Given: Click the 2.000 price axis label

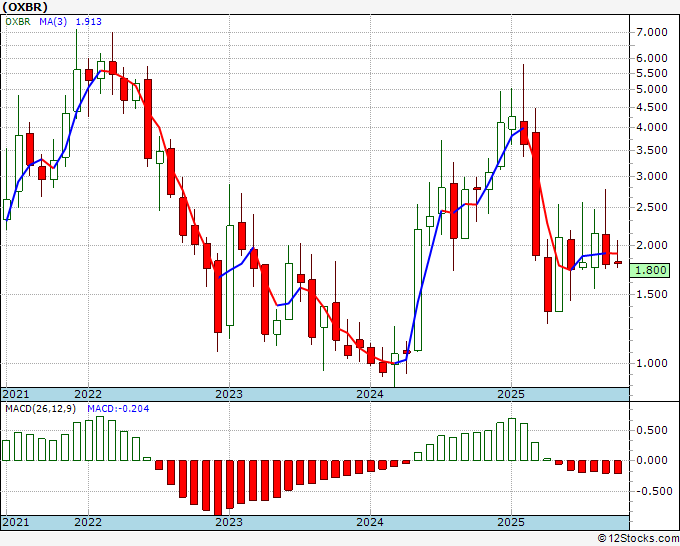Looking at the screenshot, I should click(652, 245).
